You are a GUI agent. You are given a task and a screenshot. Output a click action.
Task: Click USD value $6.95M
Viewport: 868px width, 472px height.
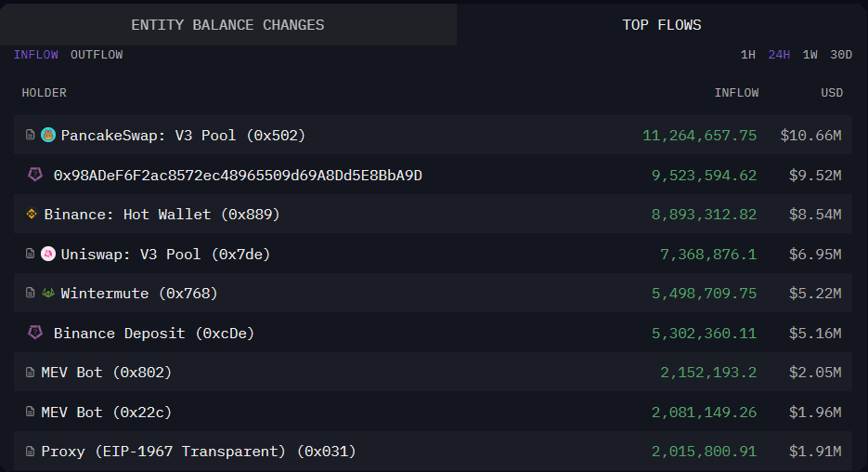[x=815, y=255]
